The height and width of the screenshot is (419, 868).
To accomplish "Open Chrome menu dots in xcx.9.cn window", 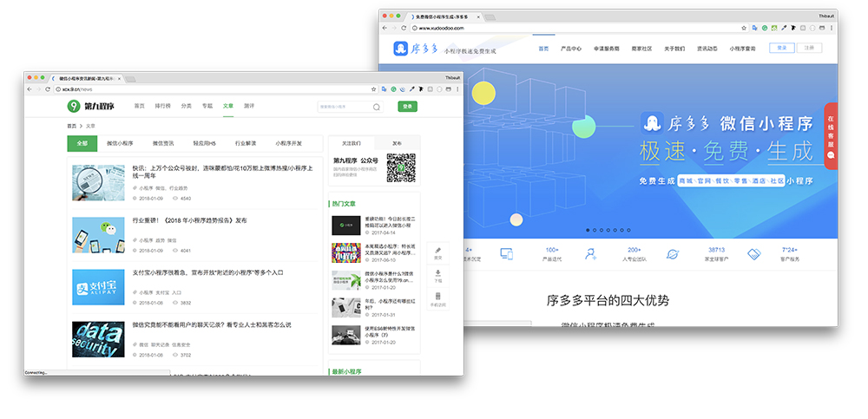I will 457,89.
